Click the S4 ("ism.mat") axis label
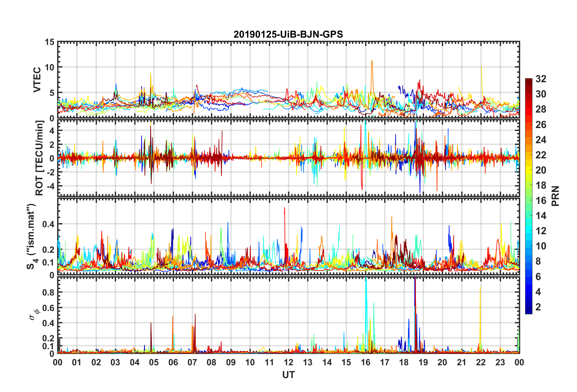Viewport: 577px width, 392px height. pos(32,237)
